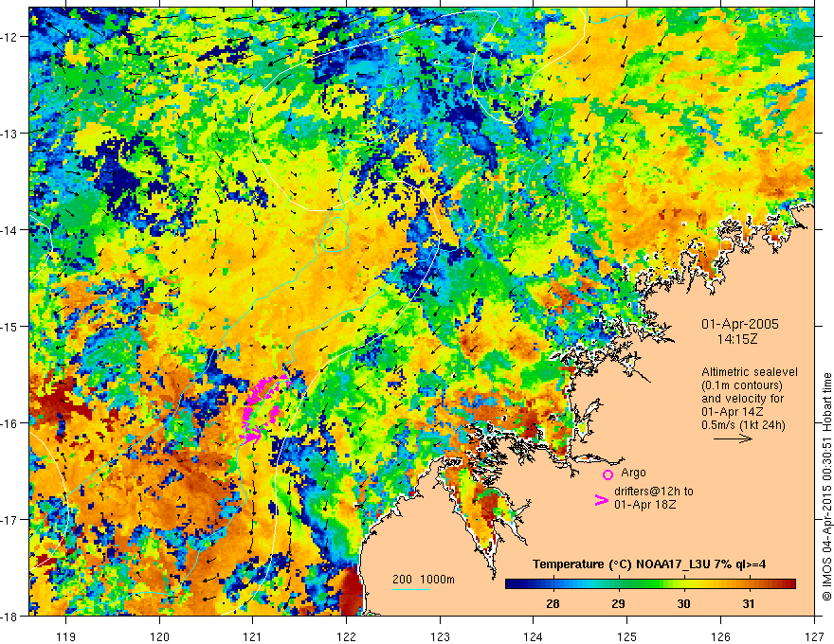Click the '121' longitude axis label
Screen dimensions: 834x644
tap(253, 636)
